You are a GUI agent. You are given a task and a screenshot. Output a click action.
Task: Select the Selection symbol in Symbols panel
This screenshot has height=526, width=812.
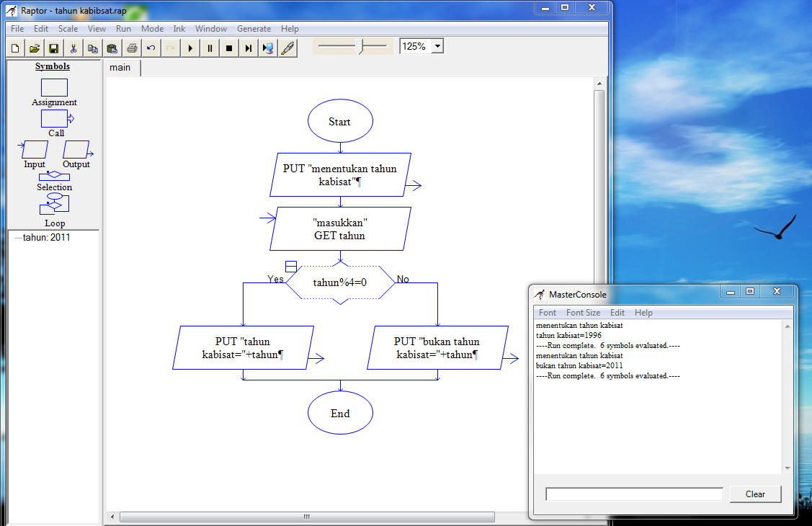[x=54, y=177]
